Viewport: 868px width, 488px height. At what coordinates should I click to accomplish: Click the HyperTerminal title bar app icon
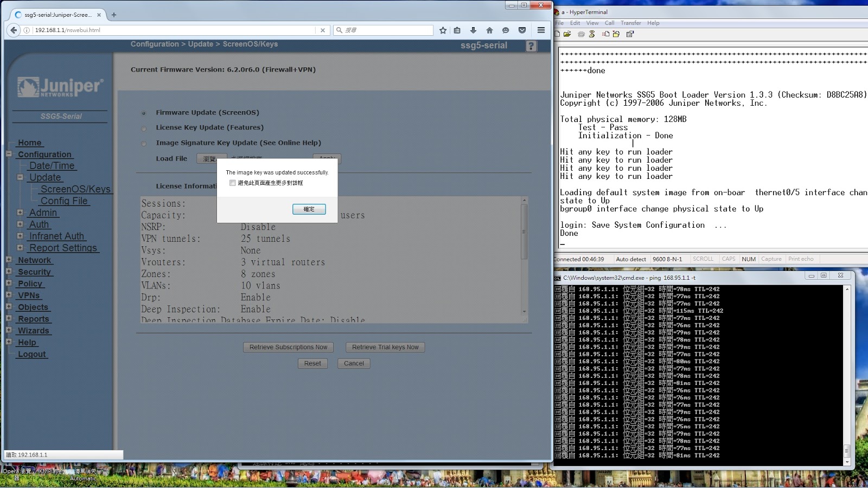[x=557, y=12]
